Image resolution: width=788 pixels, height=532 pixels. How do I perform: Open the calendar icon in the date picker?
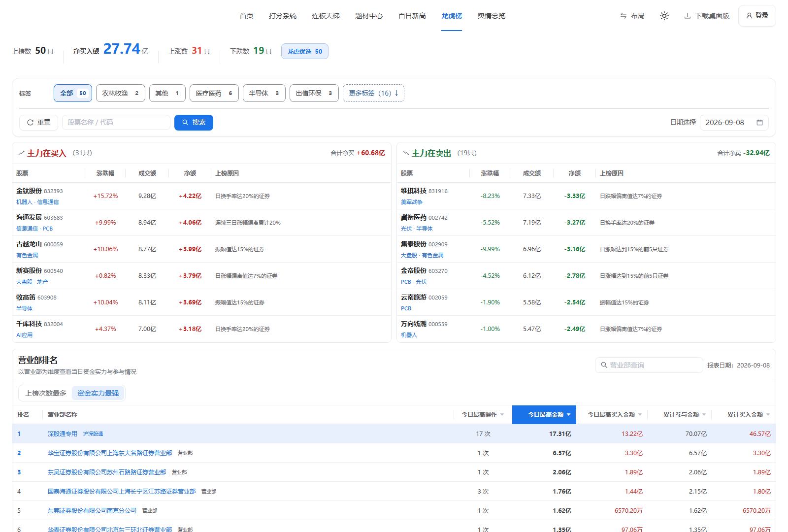coord(759,122)
